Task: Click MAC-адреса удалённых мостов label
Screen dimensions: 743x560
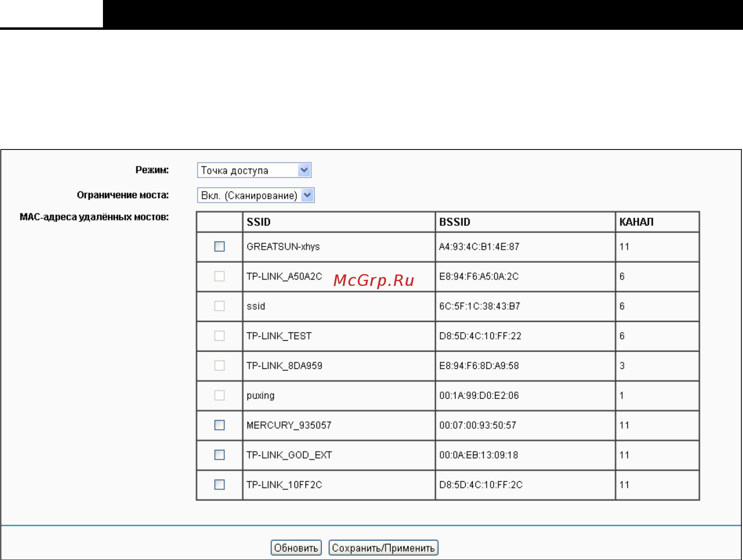Action: (x=94, y=217)
